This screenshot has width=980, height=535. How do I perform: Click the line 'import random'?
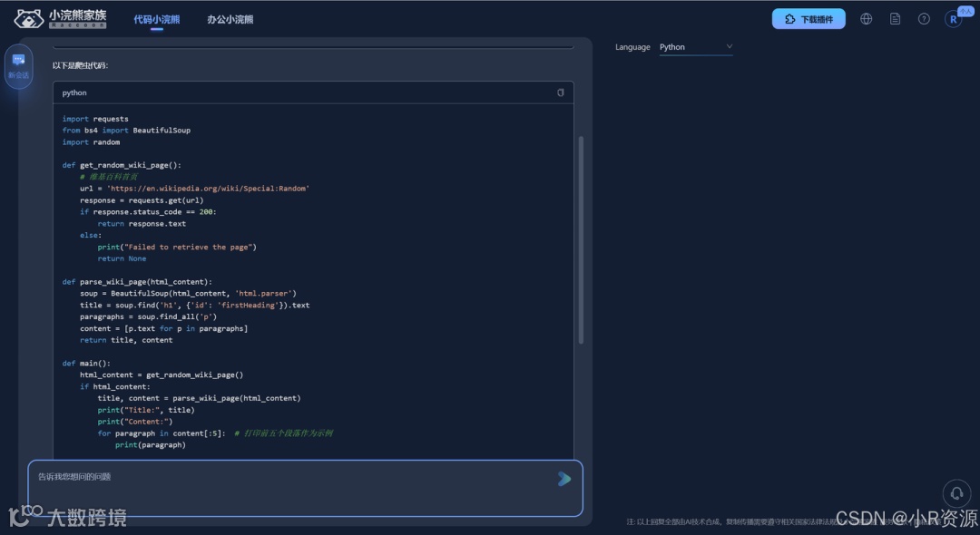(x=91, y=142)
